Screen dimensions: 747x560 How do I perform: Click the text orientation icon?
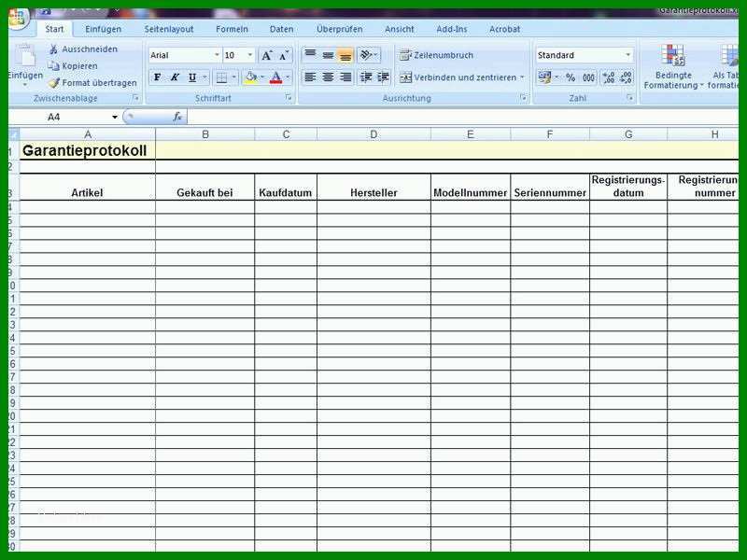[365, 56]
